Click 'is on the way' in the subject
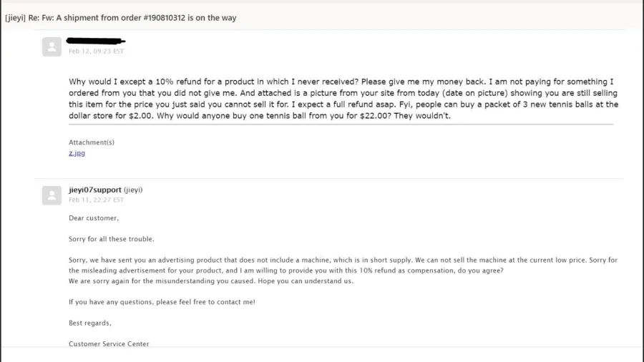Viewport: 644px width, 362px height. 212,18
